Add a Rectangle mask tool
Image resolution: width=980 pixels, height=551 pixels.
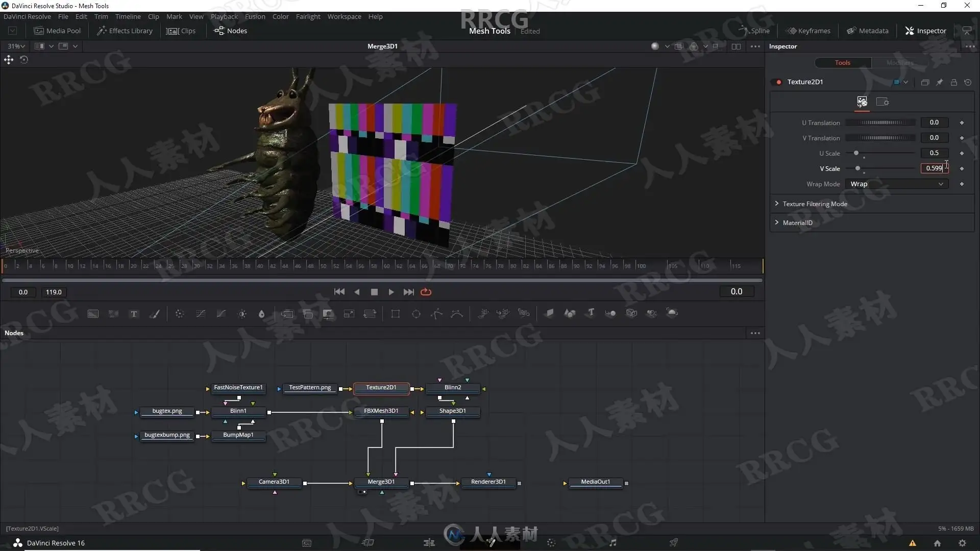click(x=395, y=314)
